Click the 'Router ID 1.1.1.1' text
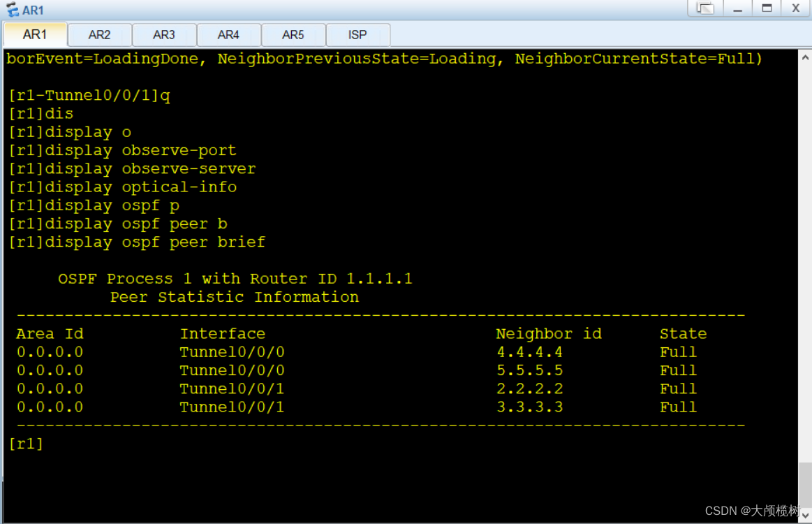The height and width of the screenshot is (524, 812). tap(332, 279)
